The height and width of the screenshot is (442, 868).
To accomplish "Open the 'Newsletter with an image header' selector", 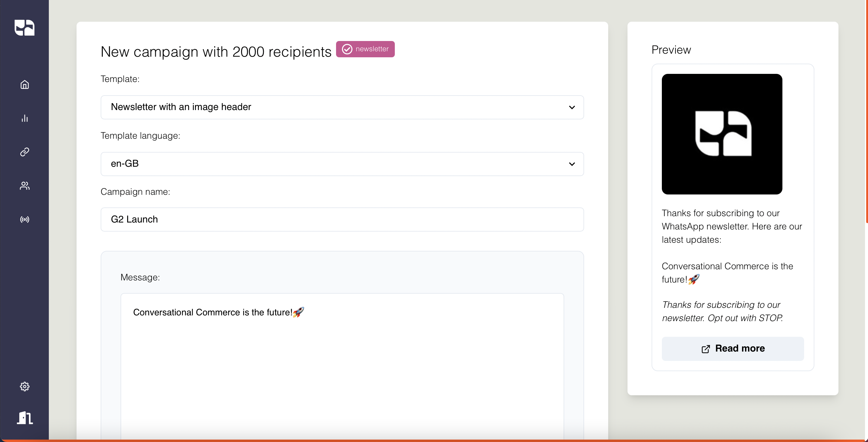I will [x=337, y=107].
